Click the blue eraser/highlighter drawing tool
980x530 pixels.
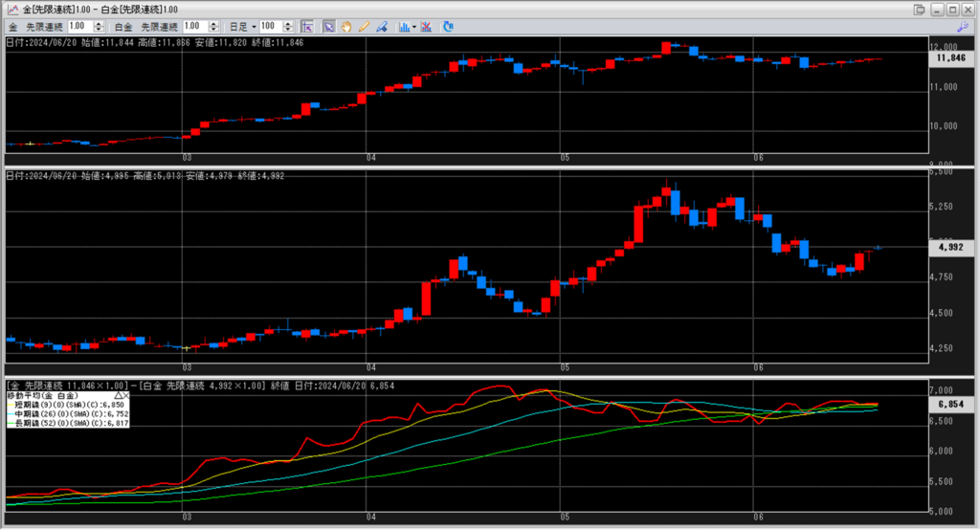[380, 26]
